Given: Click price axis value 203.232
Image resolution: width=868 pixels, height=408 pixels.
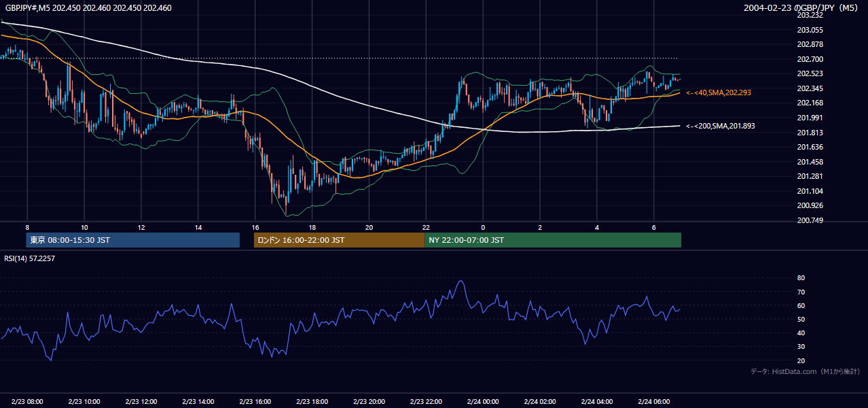Looking at the screenshot, I should pyautogui.click(x=810, y=15).
